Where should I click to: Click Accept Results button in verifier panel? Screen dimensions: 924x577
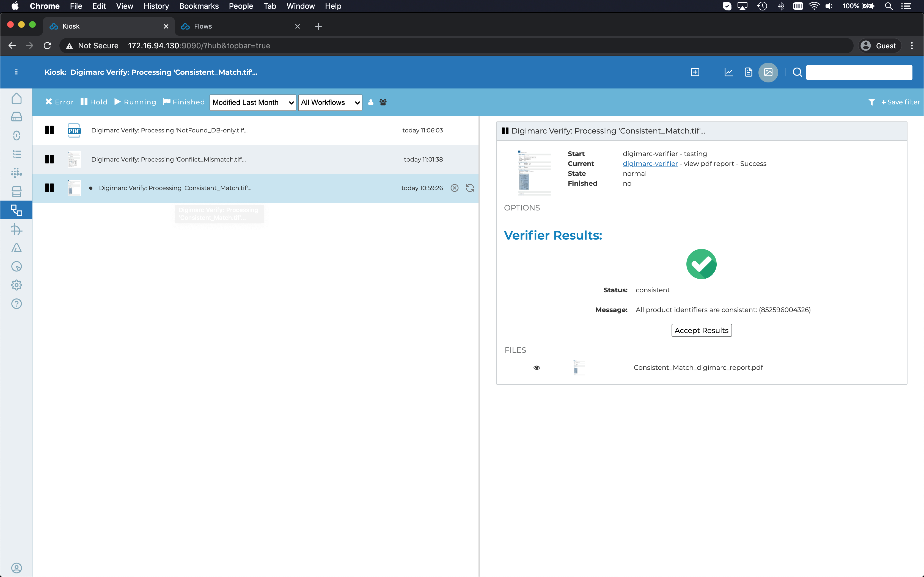coord(701,330)
